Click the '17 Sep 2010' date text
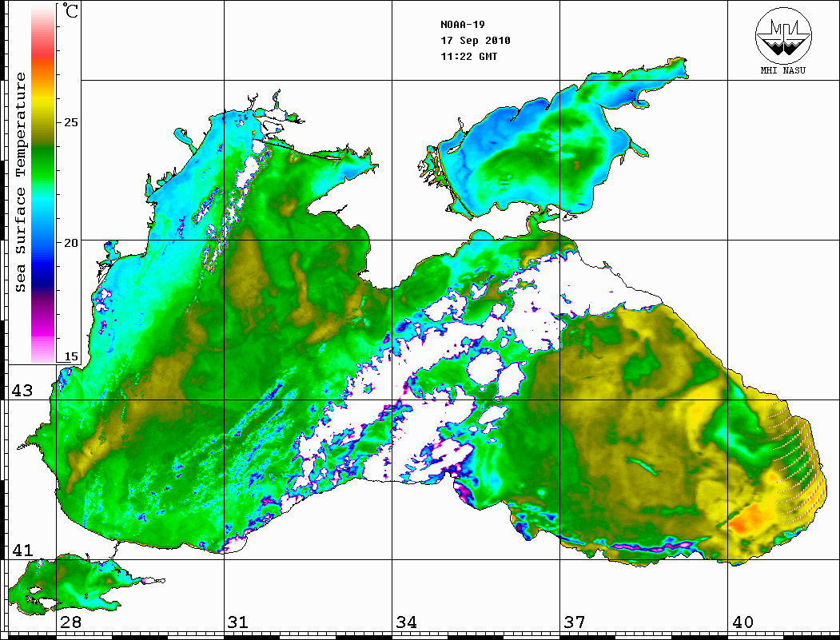Image resolution: width=840 pixels, height=640 pixels. [476, 41]
